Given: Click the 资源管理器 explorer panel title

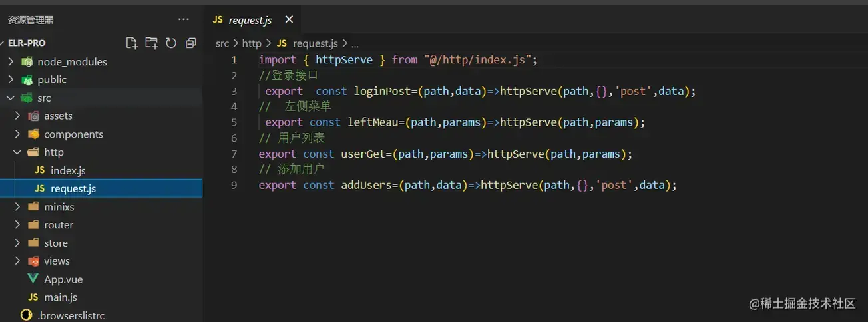Looking at the screenshot, I should click(31, 20).
